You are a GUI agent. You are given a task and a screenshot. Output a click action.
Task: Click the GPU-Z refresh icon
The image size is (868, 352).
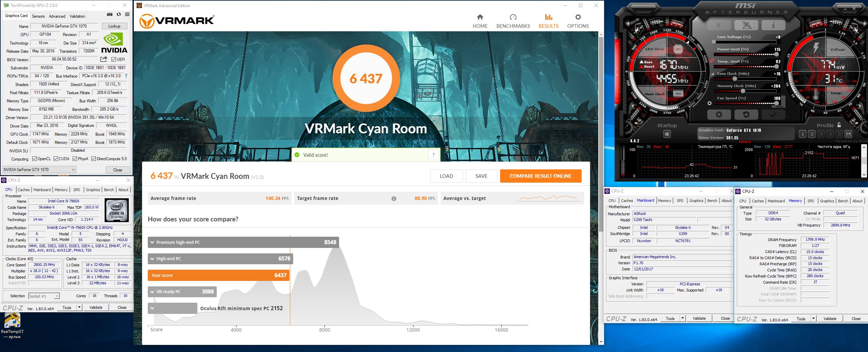coord(119,15)
